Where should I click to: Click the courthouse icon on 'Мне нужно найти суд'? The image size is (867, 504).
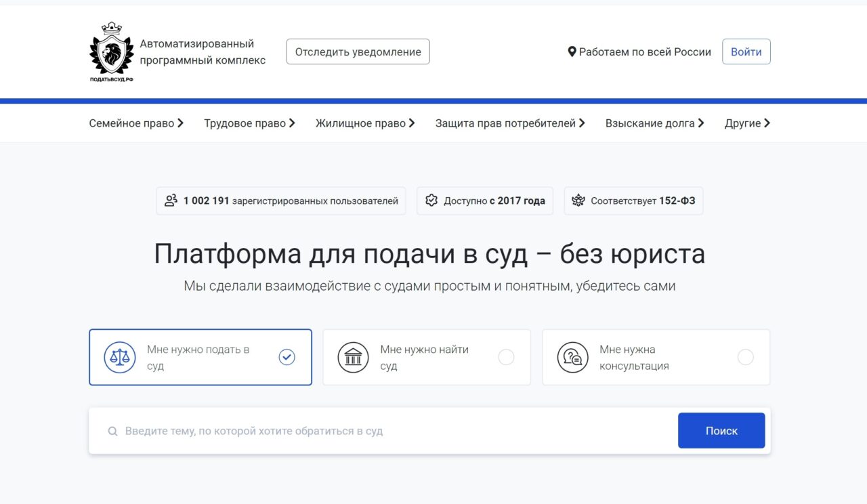[352, 357]
